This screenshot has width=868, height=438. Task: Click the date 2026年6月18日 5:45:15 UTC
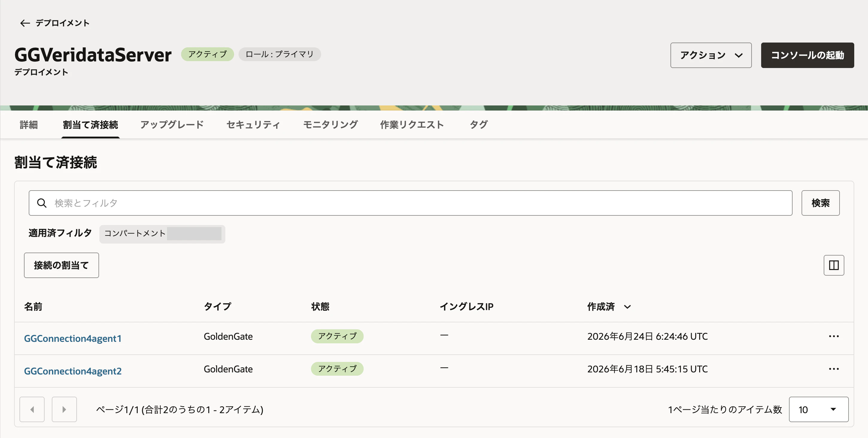pyautogui.click(x=647, y=369)
